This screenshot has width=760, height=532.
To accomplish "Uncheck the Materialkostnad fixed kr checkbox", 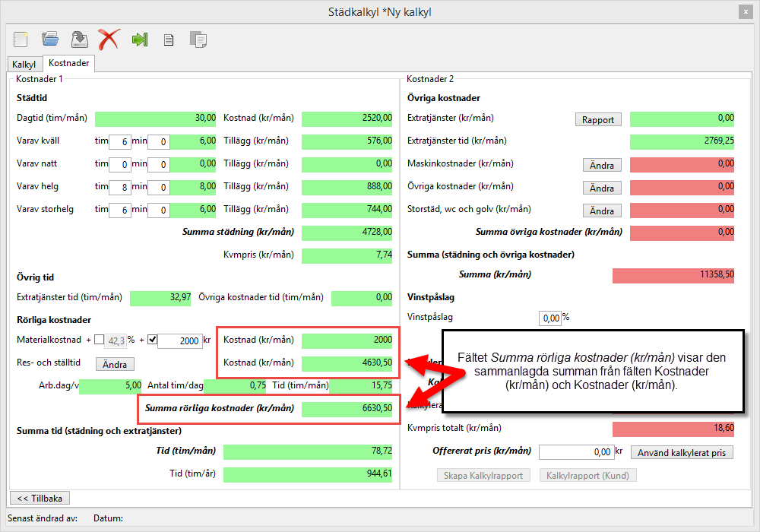I will click(x=152, y=340).
